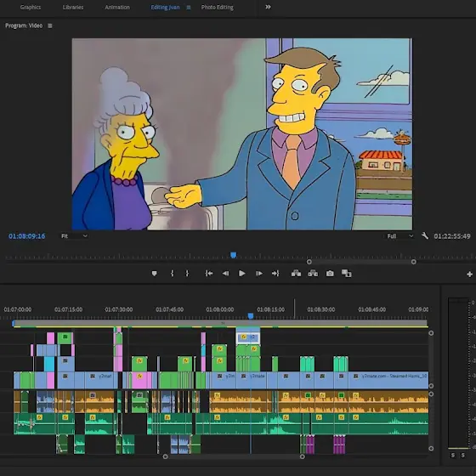Image resolution: width=476 pixels, height=476 pixels.
Task: Click the sequence duration 01:22:55:49
Action: (452, 236)
